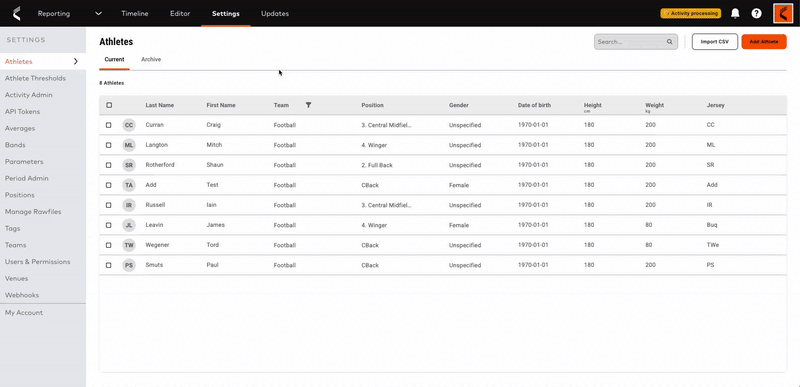This screenshot has height=387, width=800.
Task: Click the last name Wegener
Action: point(157,245)
